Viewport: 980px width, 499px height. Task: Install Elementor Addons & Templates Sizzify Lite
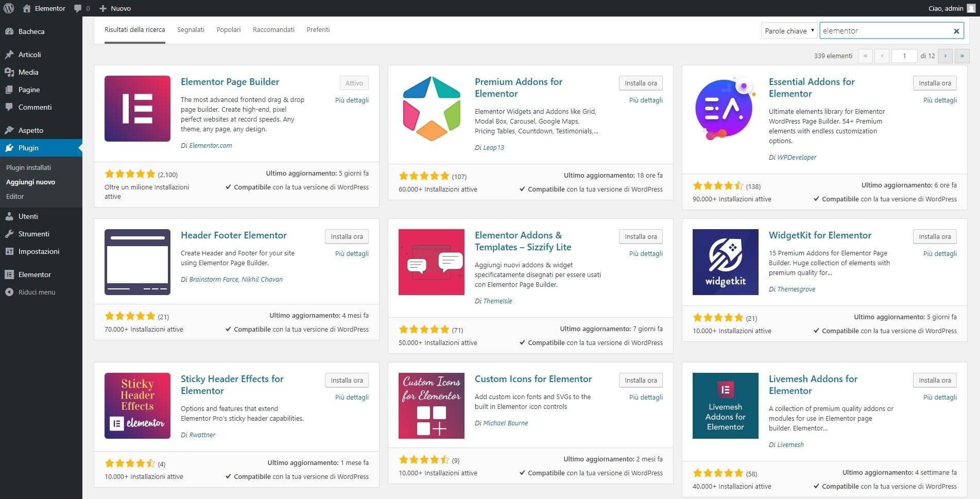(x=641, y=236)
